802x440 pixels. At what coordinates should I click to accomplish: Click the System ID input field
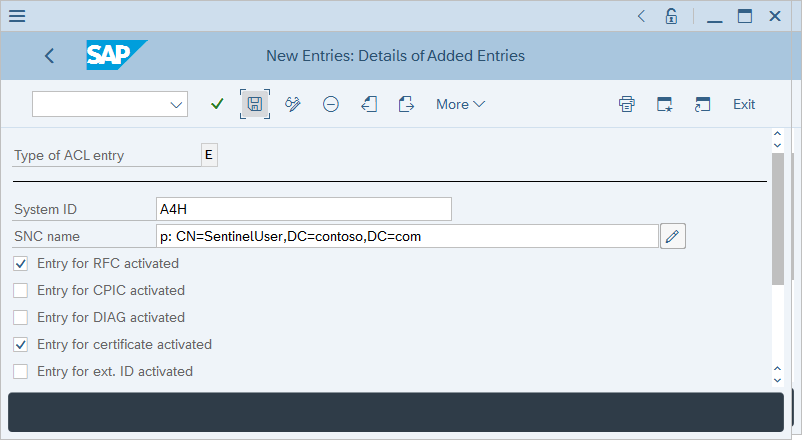tap(304, 209)
